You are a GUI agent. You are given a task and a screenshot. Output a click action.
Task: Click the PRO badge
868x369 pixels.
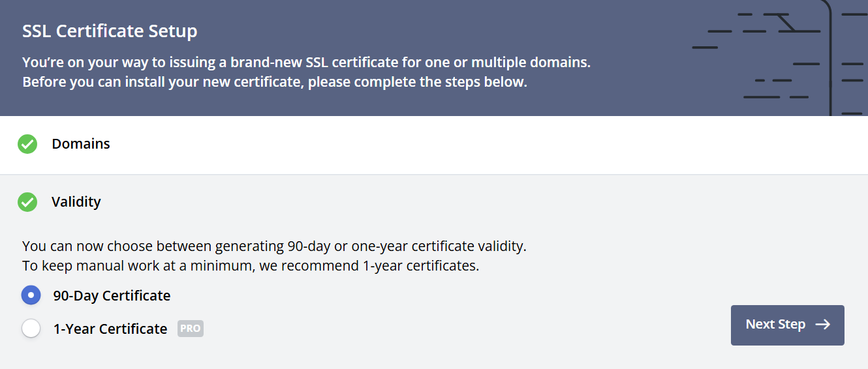pos(191,329)
